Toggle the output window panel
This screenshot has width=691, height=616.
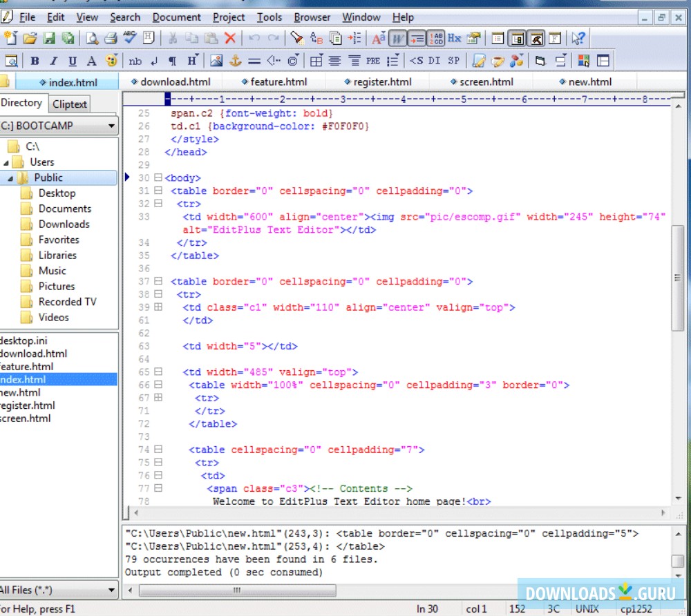tap(536, 39)
